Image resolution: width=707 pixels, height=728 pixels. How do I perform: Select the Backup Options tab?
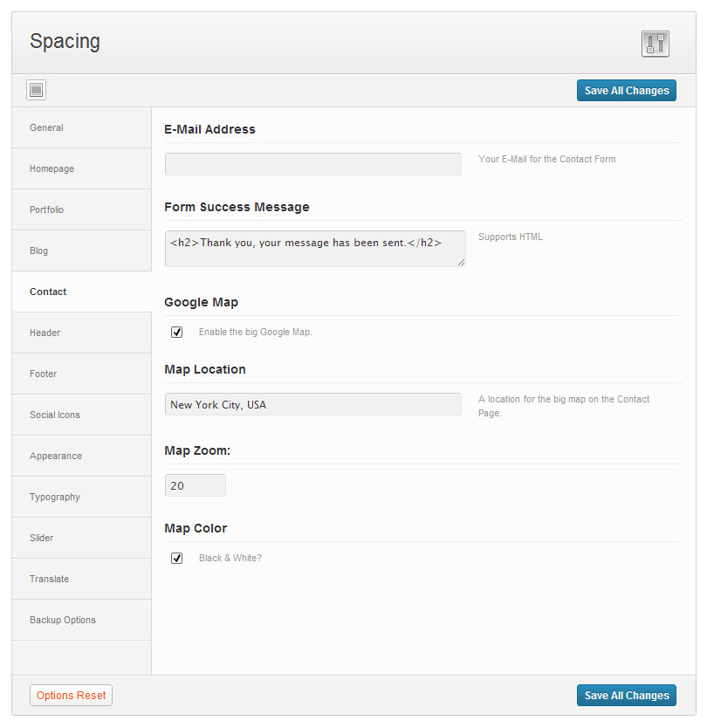82,620
